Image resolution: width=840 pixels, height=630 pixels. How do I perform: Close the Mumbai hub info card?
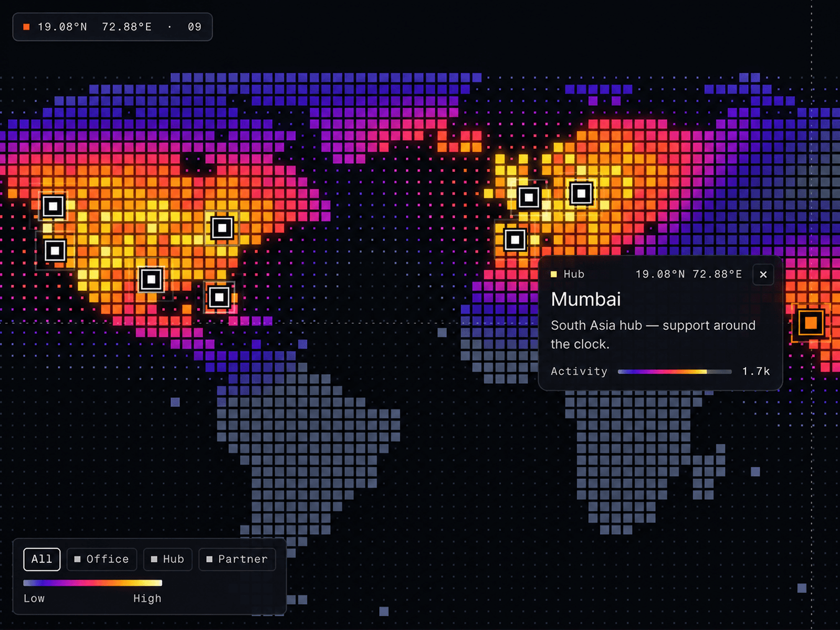pyautogui.click(x=763, y=275)
